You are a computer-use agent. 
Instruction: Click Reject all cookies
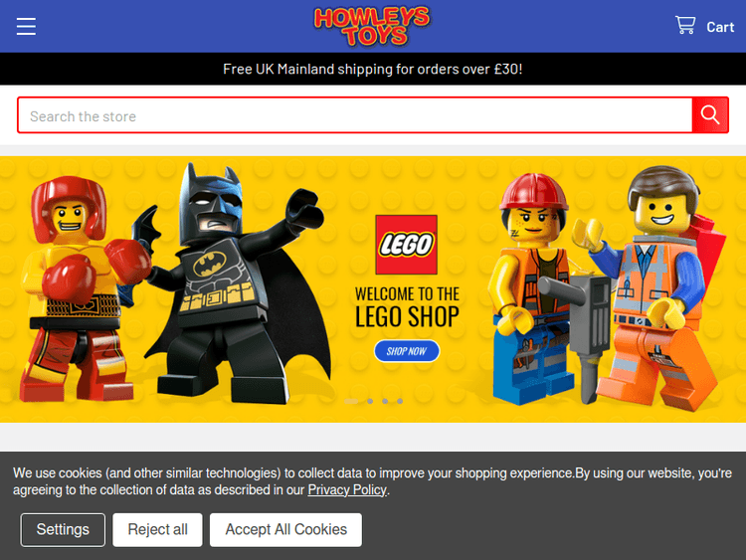coord(157,529)
